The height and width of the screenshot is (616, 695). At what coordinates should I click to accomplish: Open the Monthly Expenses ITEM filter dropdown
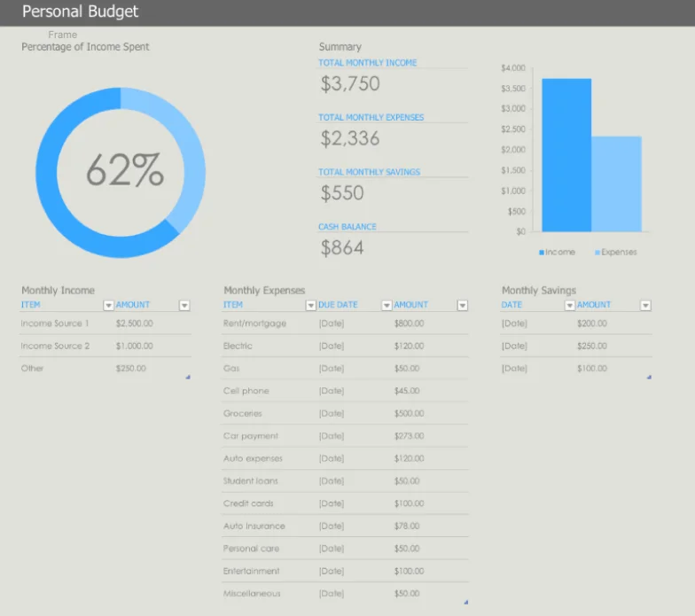pos(310,305)
